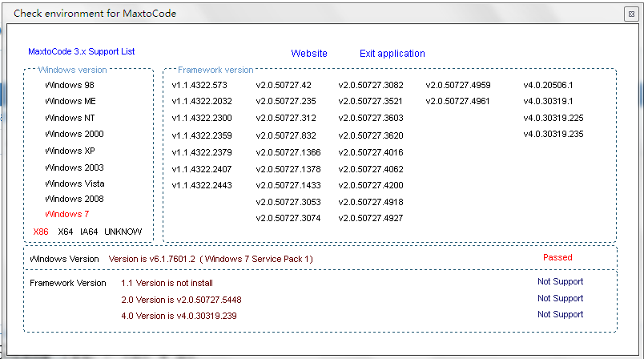644x359 pixels.
Task: Click framework version v2.0.50727.1433
Action: (288, 185)
